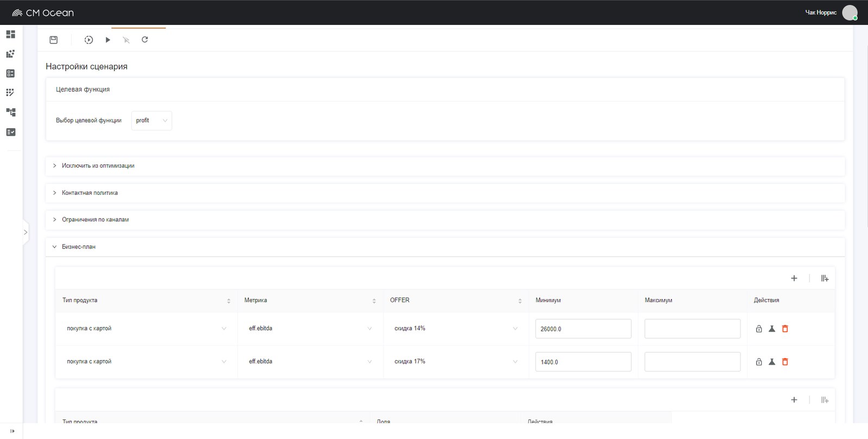Collapse the Бизнес-план section

[445, 247]
